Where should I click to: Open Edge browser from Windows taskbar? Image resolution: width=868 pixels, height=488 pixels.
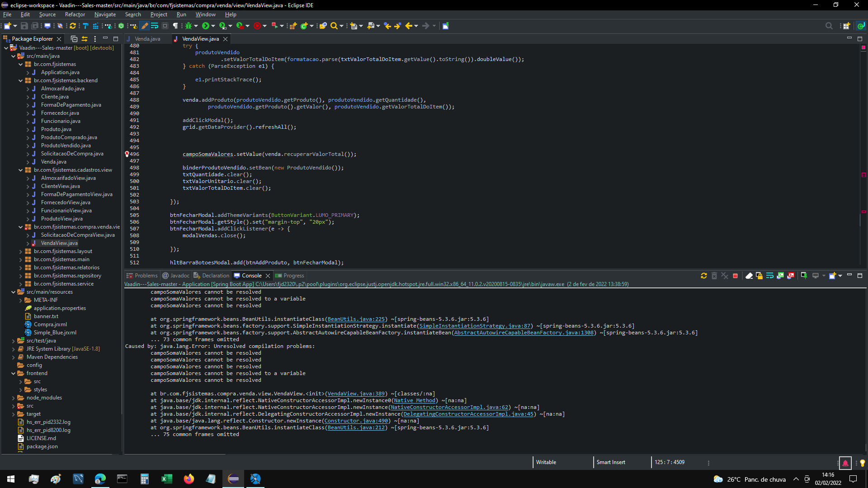[100, 479]
